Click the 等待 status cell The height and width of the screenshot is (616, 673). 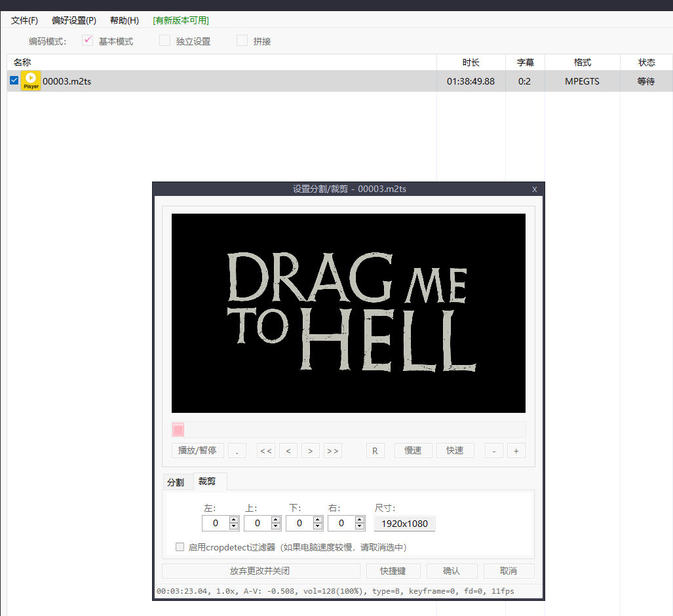pos(646,81)
